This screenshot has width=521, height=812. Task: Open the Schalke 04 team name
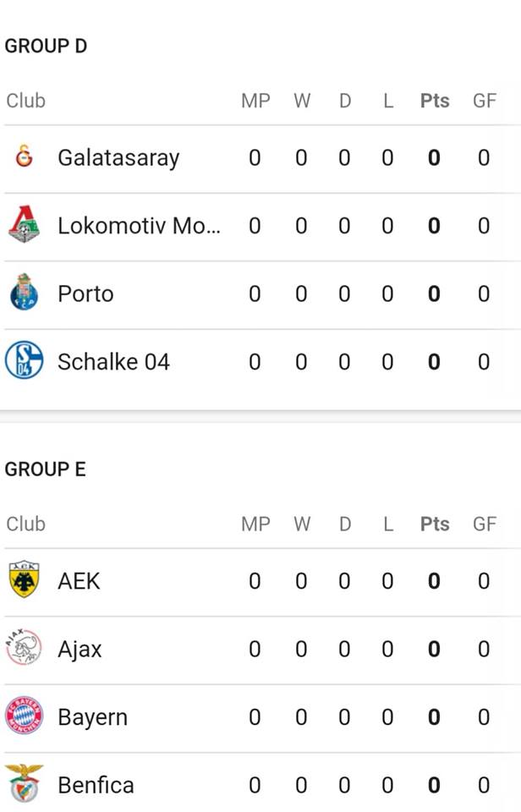click(x=113, y=361)
